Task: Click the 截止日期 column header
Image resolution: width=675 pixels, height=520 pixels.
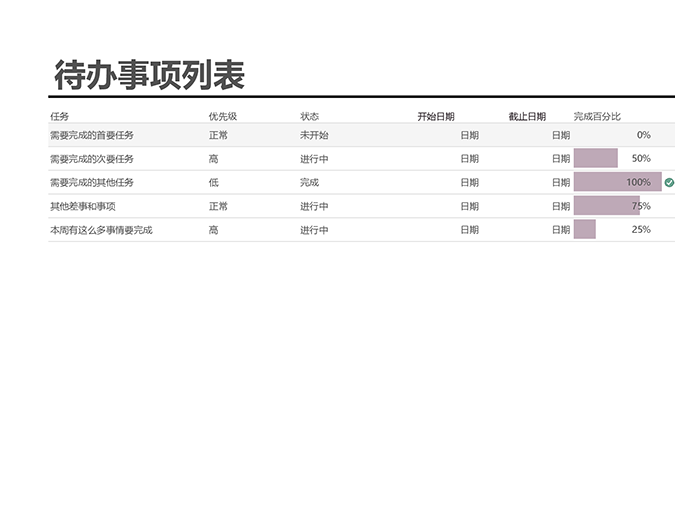Action: click(x=527, y=116)
